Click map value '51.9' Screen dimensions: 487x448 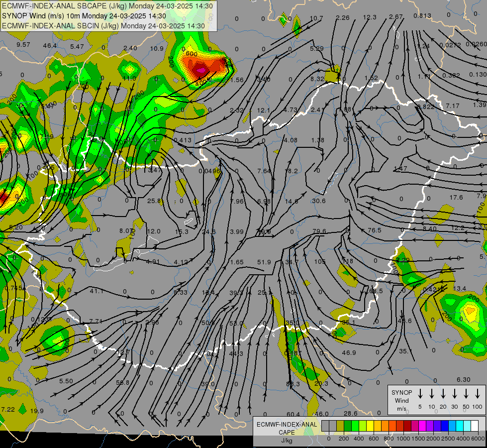pyautogui.click(x=264, y=262)
